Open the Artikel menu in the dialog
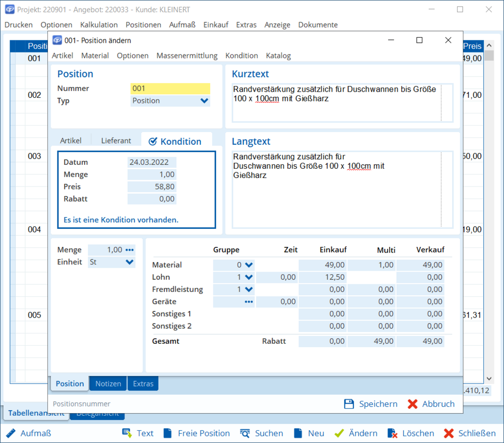The image size is (504, 443). pyautogui.click(x=62, y=55)
